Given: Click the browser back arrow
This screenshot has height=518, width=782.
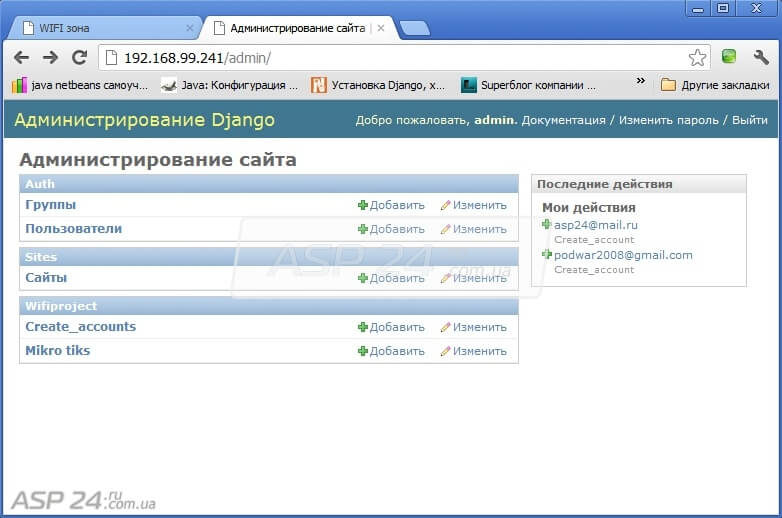Looking at the screenshot, I should click(22, 58).
